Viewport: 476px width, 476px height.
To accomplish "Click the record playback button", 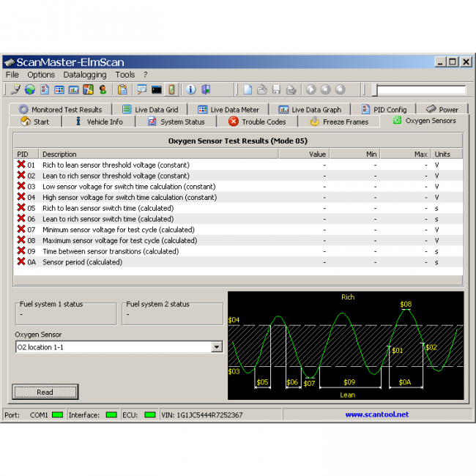I will click(340, 89).
